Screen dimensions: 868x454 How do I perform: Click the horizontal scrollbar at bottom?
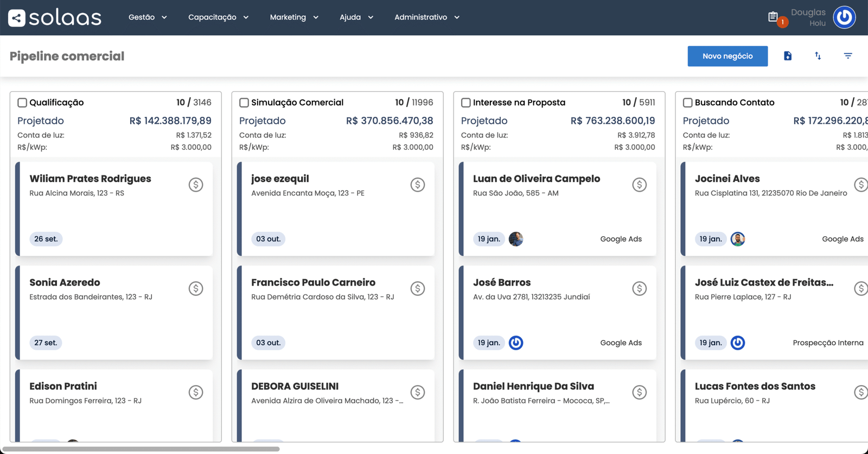pyautogui.click(x=141, y=449)
